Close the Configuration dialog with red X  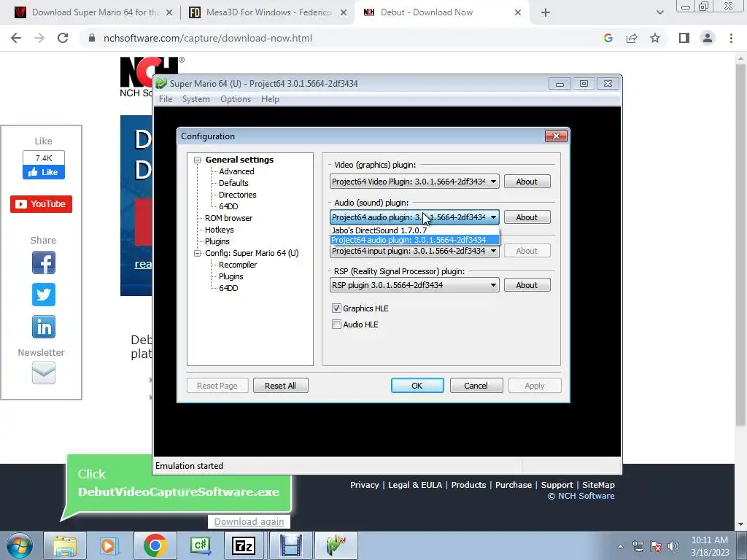(556, 136)
